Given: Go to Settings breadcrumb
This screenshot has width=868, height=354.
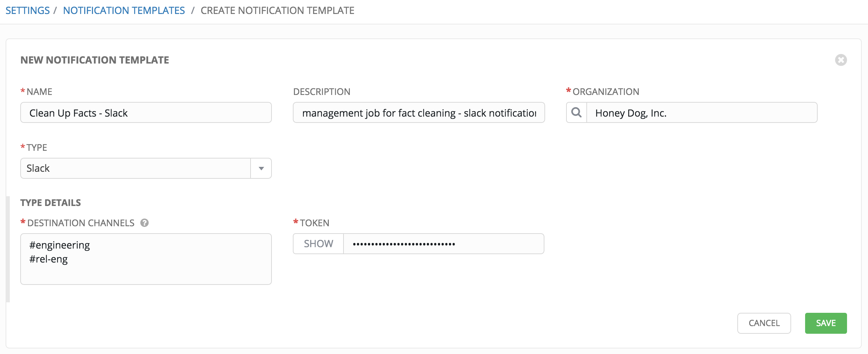Looking at the screenshot, I should click(28, 10).
